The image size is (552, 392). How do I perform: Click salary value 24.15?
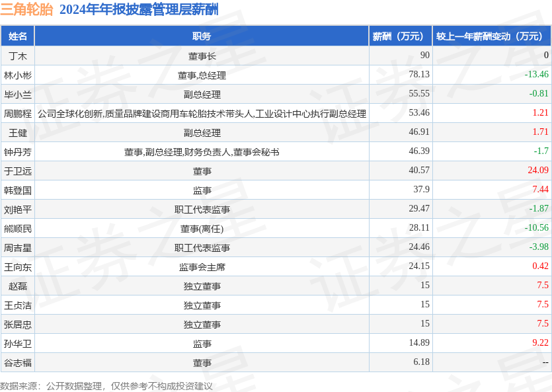click(x=419, y=266)
